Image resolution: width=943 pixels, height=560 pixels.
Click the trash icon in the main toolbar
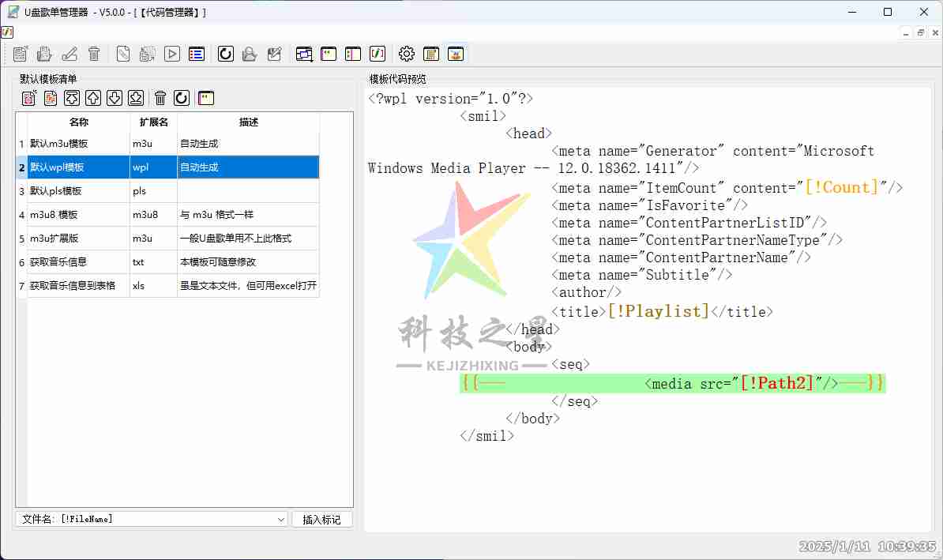click(x=94, y=54)
